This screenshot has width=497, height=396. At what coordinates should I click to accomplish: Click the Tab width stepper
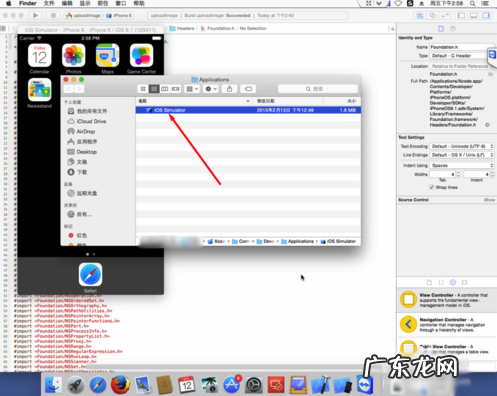click(458, 174)
